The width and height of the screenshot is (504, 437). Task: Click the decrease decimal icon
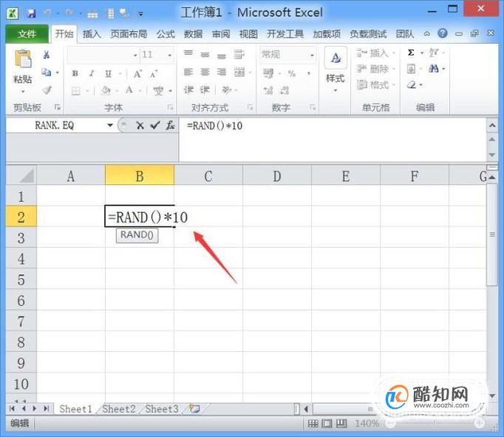tap(285, 91)
